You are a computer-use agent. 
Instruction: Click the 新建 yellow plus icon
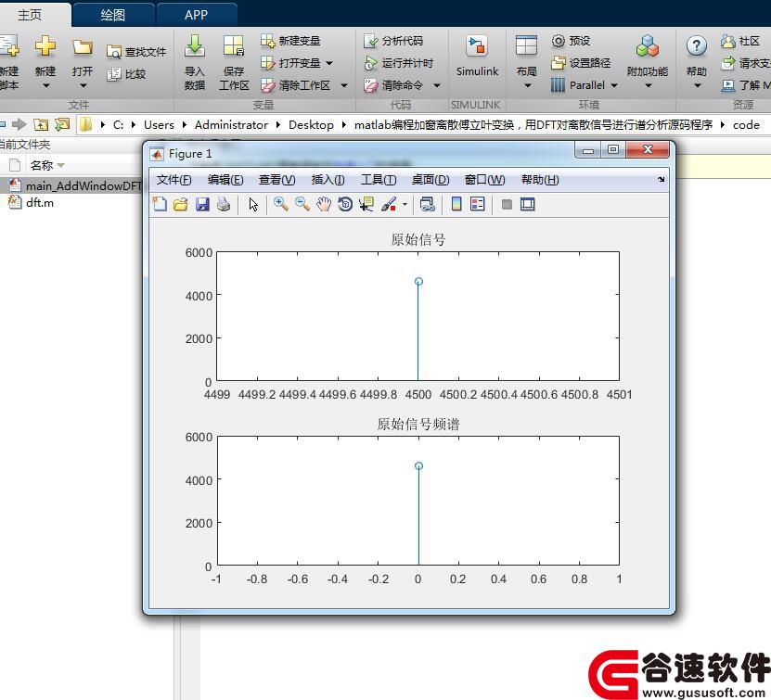(x=45, y=46)
